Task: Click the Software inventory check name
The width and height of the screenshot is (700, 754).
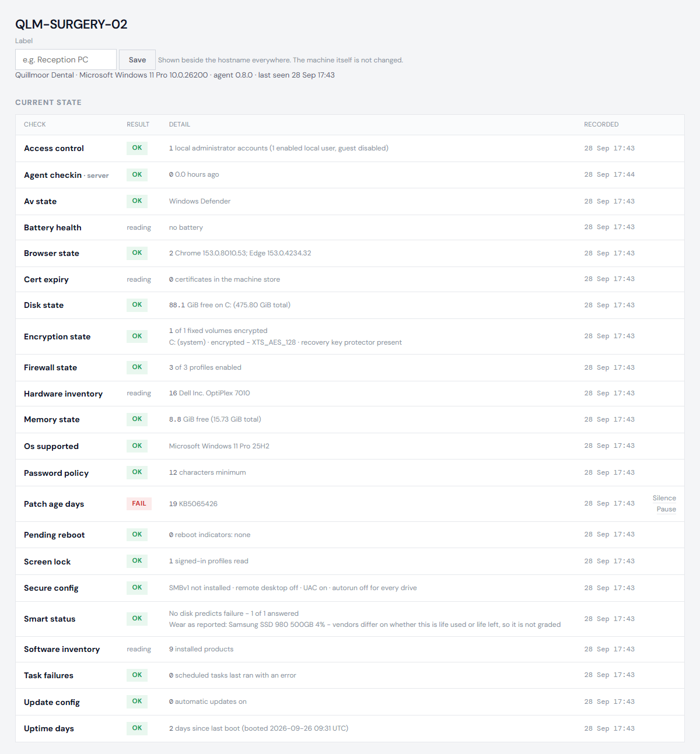Action: (62, 649)
